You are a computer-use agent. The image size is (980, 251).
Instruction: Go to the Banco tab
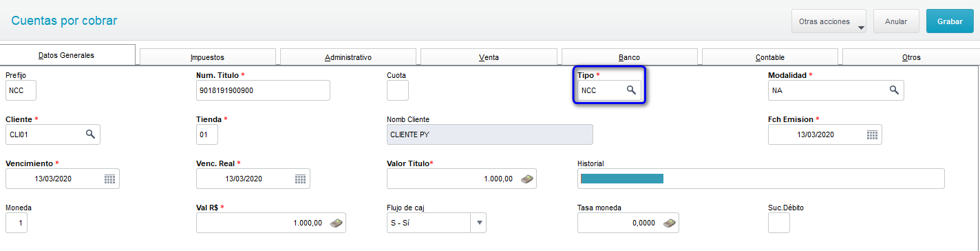[629, 57]
